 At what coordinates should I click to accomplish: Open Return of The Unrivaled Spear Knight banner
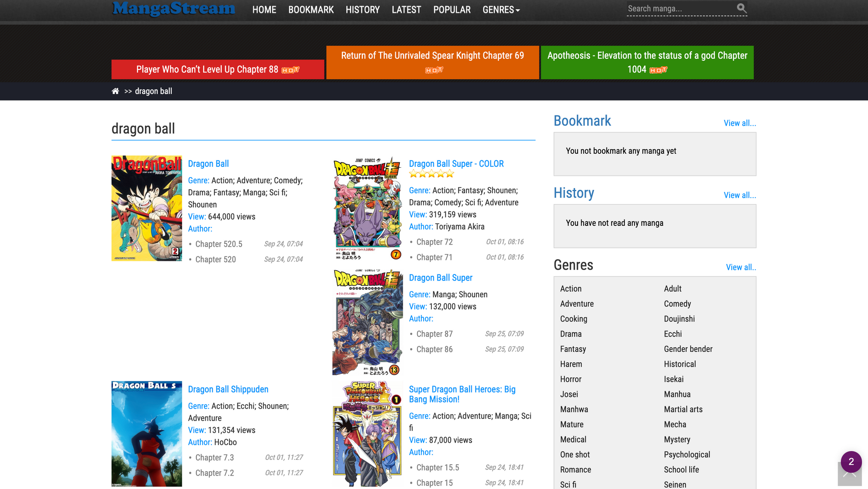tap(433, 63)
